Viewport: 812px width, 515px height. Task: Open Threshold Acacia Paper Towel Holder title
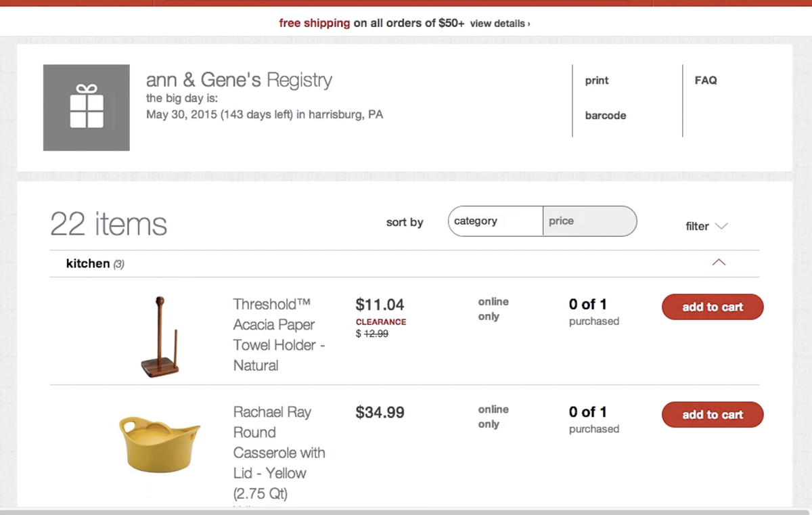click(279, 334)
